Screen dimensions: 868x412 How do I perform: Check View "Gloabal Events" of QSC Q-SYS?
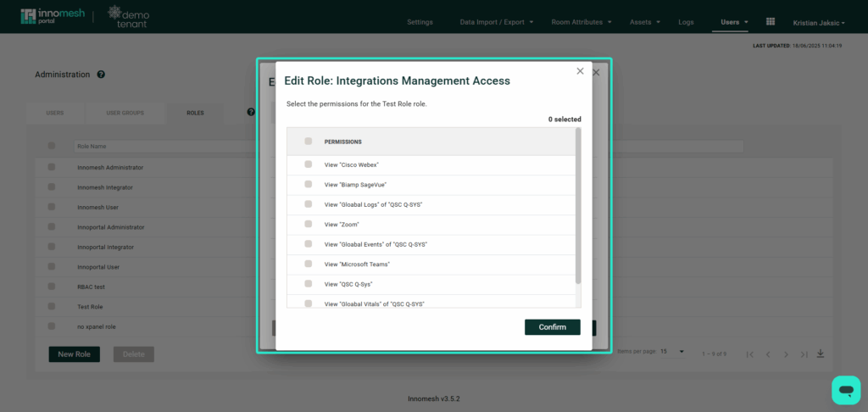point(309,243)
